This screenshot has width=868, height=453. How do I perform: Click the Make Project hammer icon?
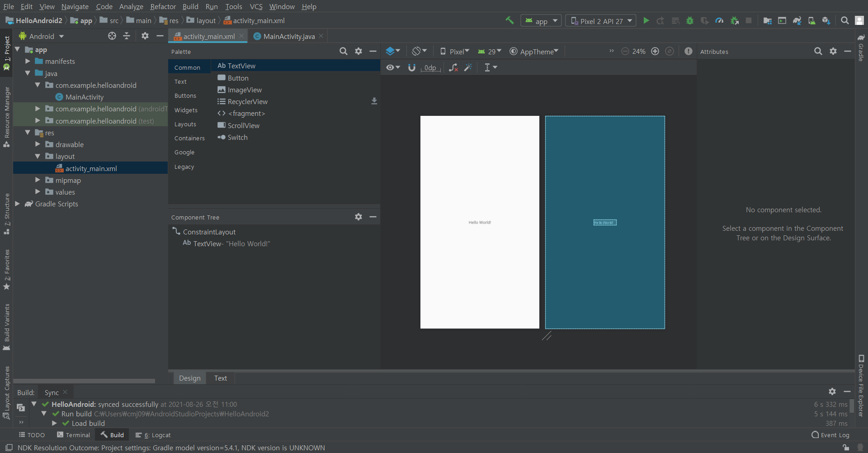click(x=509, y=20)
